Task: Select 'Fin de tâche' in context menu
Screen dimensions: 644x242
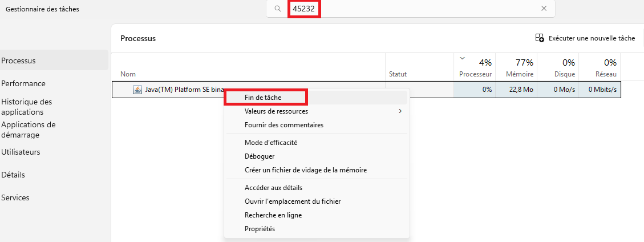Action: coord(262,98)
